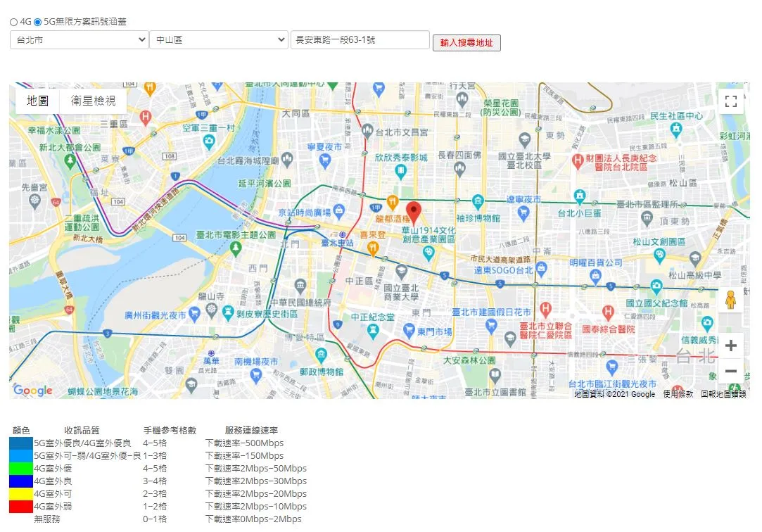Click the 遼寧夜市 shopping marker
Image resolution: width=762 pixels, height=532 pixels.
523,213
